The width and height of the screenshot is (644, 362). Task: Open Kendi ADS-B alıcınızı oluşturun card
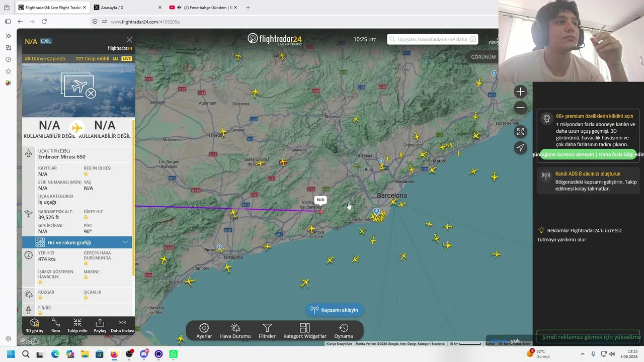coord(587,181)
